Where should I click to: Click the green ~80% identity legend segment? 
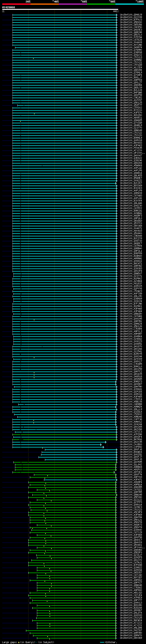101,4
